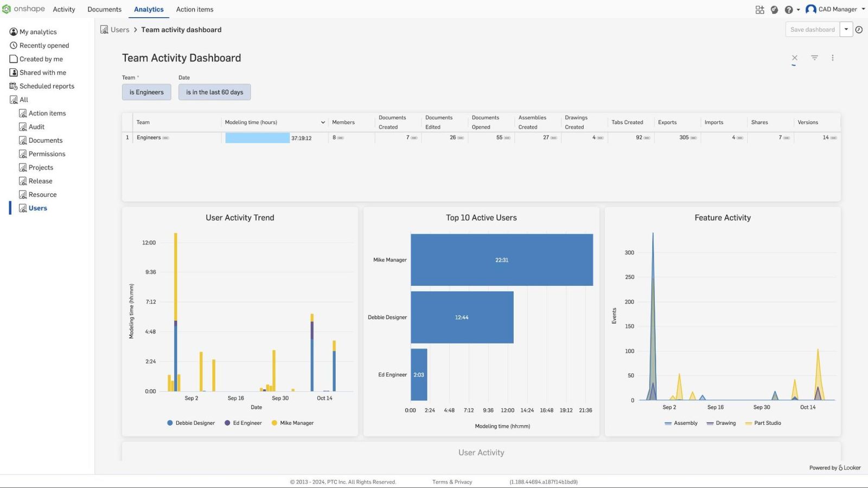Click the Save dashboard button
The image size is (868, 488).
812,29
